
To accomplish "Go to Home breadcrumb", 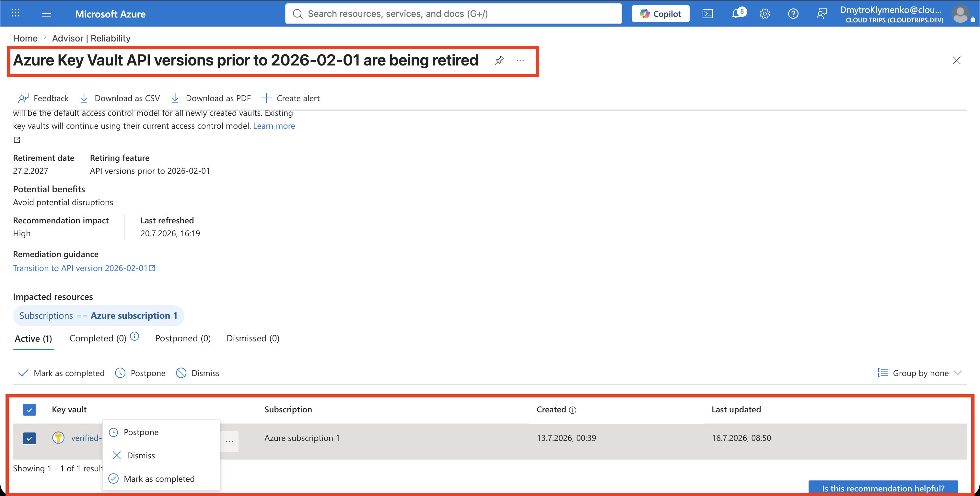I will coord(25,38).
